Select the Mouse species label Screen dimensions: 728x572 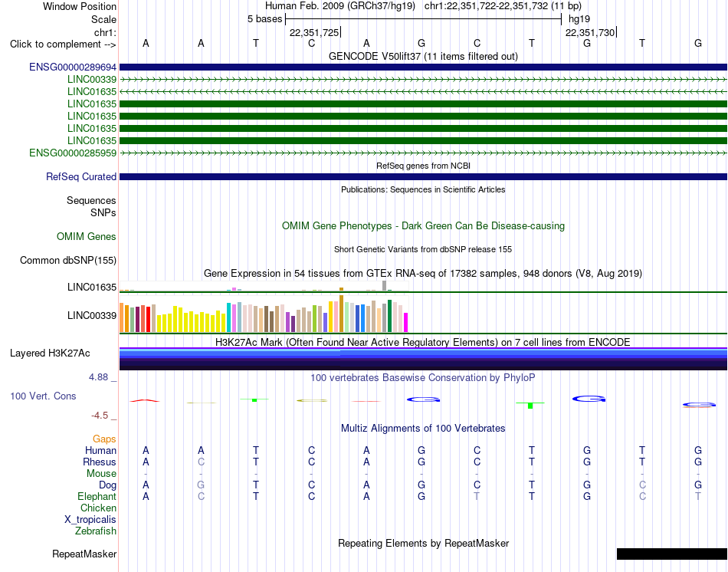point(101,474)
